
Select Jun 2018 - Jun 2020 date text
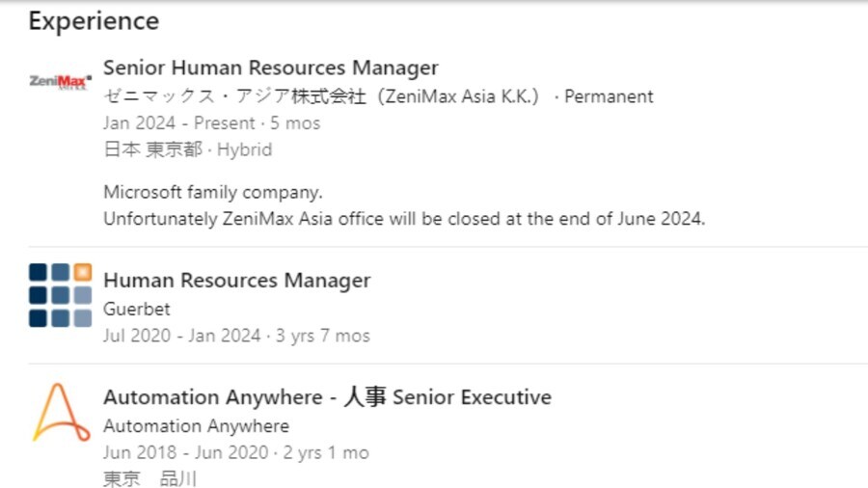click(x=185, y=452)
